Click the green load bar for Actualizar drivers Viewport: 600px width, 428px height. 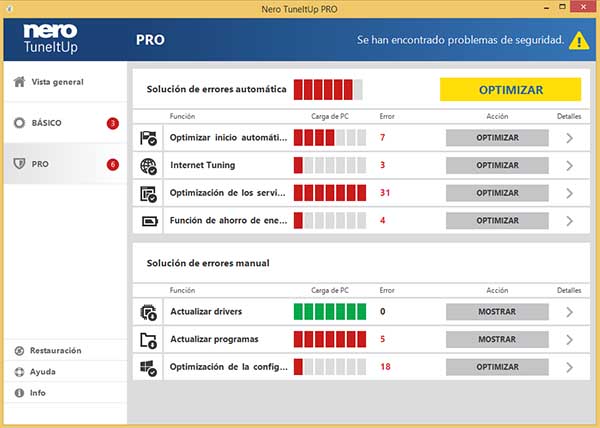[330, 312]
